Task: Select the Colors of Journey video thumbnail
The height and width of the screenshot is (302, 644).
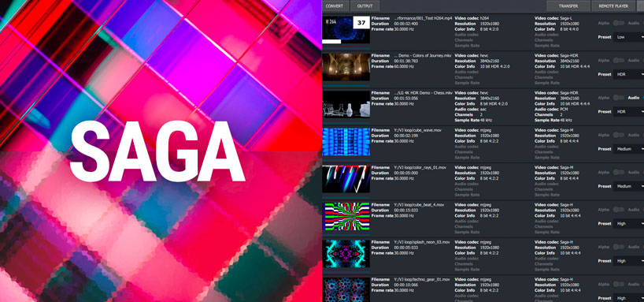Action: (x=346, y=67)
